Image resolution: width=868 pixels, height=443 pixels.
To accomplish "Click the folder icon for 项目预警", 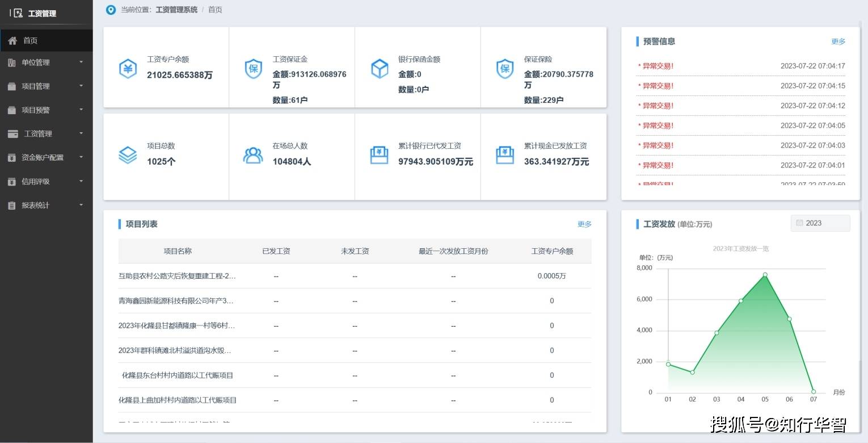I will [x=12, y=110].
